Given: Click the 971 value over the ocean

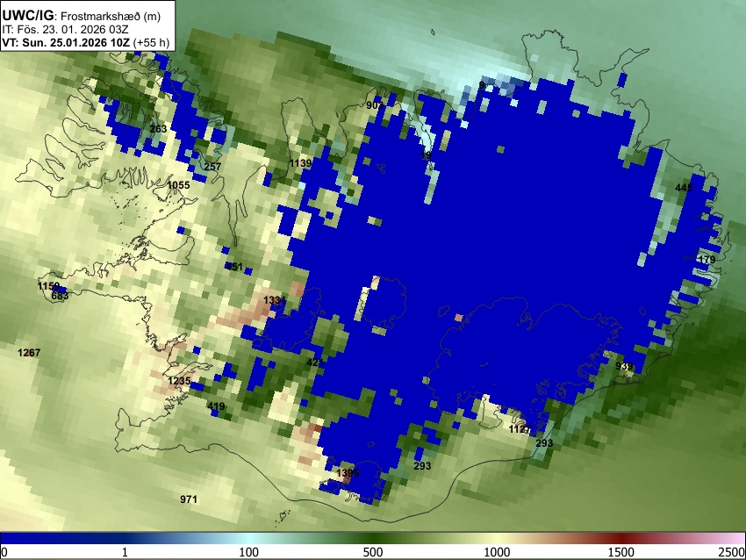Looking at the screenshot, I should pyautogui.click(x=189, y=499).
